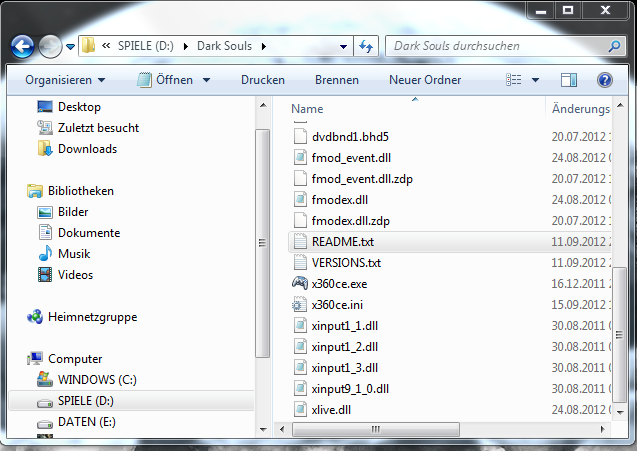Click navigation pane scrollbar up arrow
This screenshot has height=451, width=637.
[x=263, y=106]
